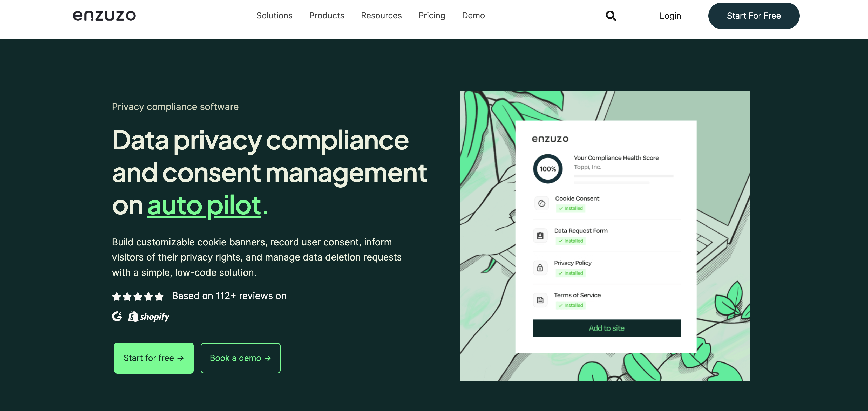
Task: Click the Start for free button
Action: [153, 358]
